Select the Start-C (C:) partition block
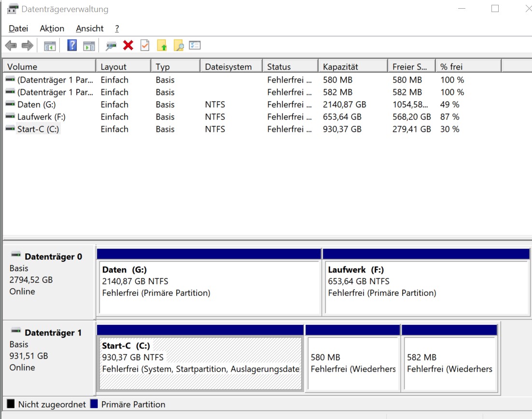532x419 pixels. click(x=200, y=358)
